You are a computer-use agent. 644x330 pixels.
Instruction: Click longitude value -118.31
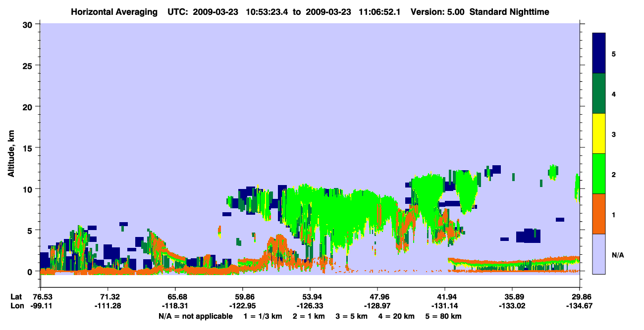(x=175, y=306)
